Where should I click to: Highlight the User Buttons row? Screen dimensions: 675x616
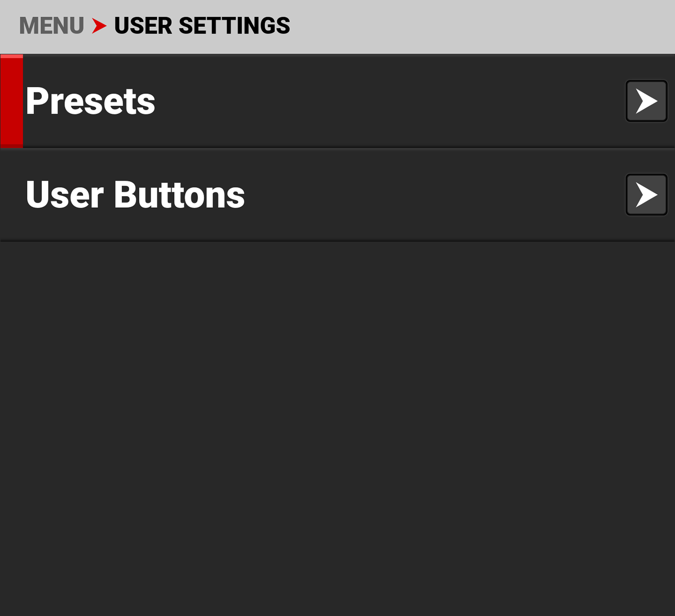[405, 195]
